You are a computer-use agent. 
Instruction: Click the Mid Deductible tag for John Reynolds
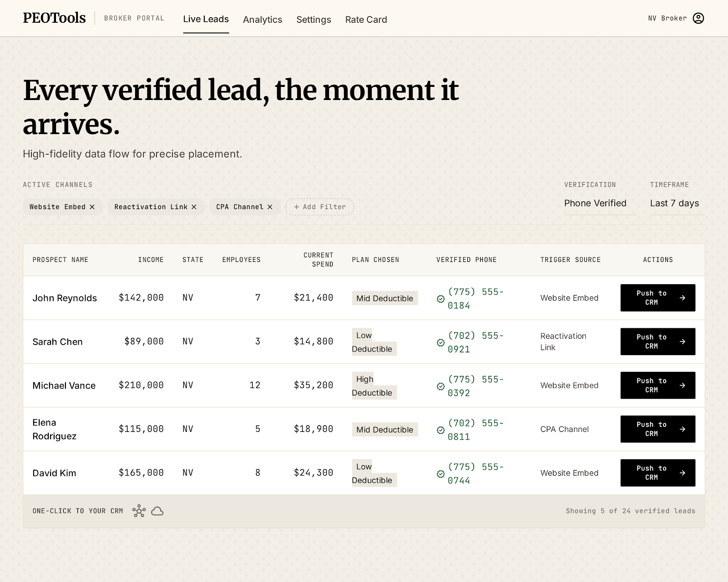(385, 298)
